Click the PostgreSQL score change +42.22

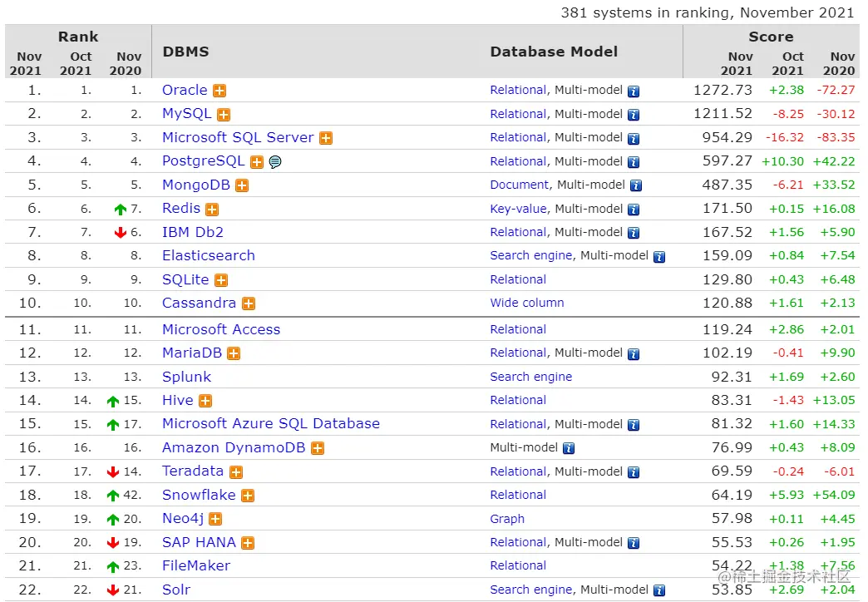pyautogui.click(x=834, y=161)
